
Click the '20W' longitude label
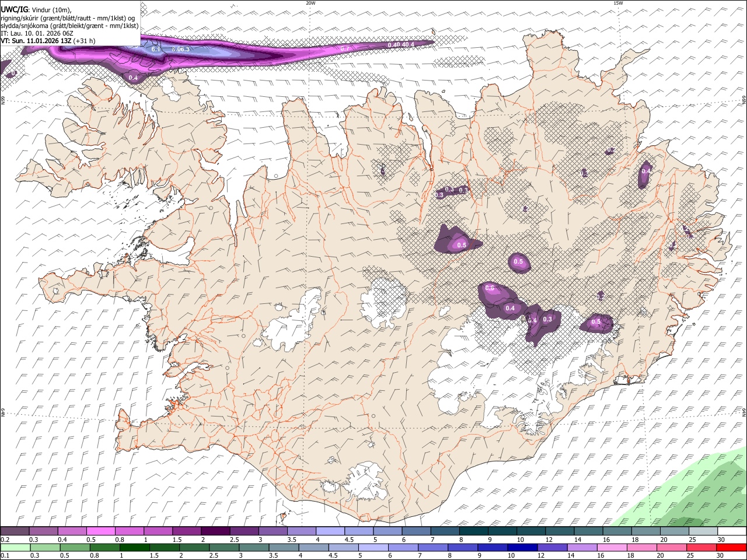tap(310, 3)
